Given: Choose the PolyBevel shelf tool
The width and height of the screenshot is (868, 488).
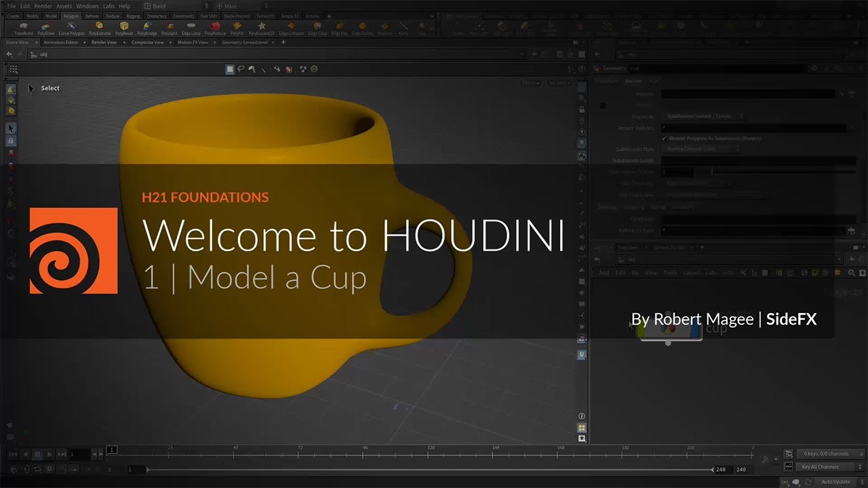Looking at the screenshot, I should 124,28.
